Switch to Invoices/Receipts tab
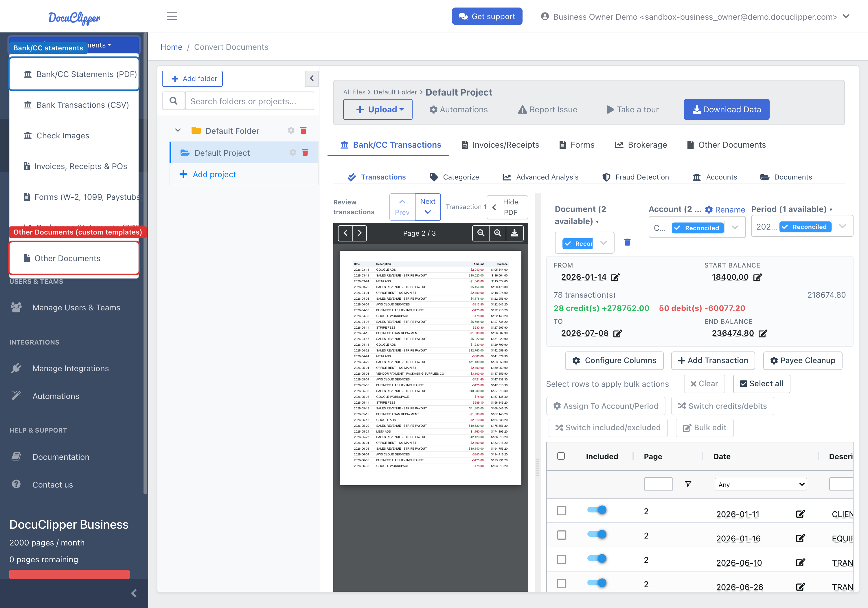 (x=500, y=145)
